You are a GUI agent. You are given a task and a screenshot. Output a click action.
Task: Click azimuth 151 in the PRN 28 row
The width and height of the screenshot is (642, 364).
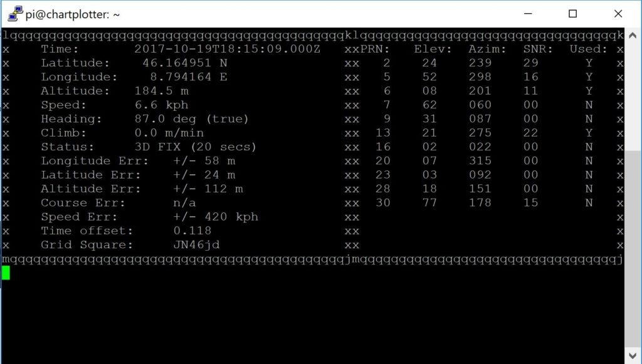(480, 189)
